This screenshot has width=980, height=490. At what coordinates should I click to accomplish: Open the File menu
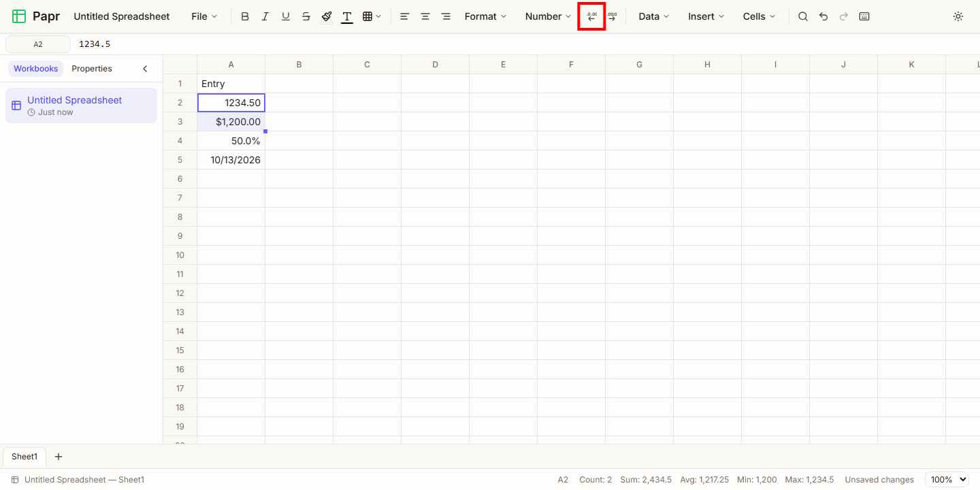point(204,16)
